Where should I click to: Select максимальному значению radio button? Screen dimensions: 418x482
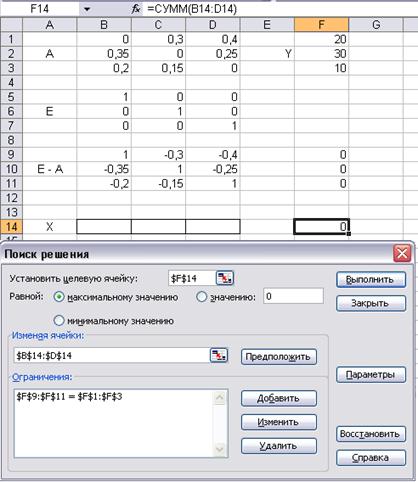click(59, 297)
